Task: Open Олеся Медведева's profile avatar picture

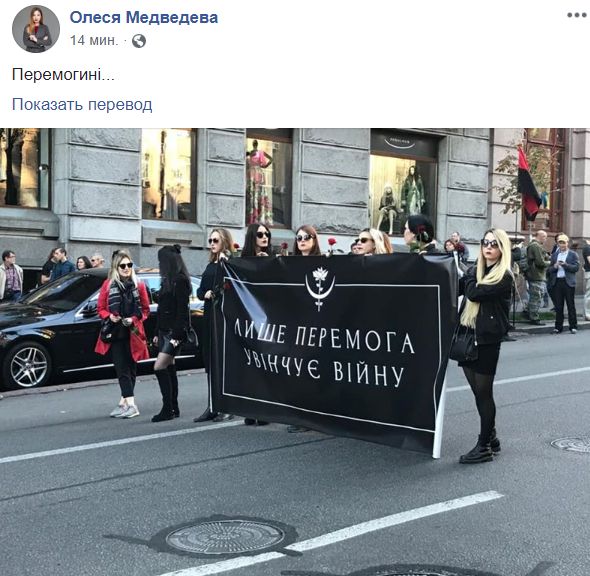Action: tap(36, 29)
